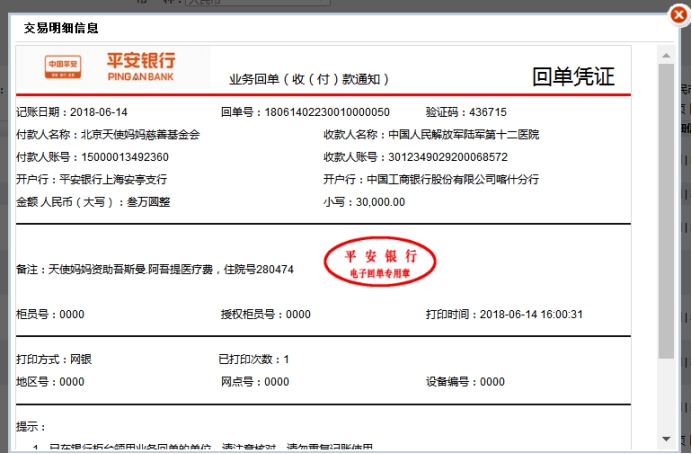Click the 提示： label

pos(31,427)
